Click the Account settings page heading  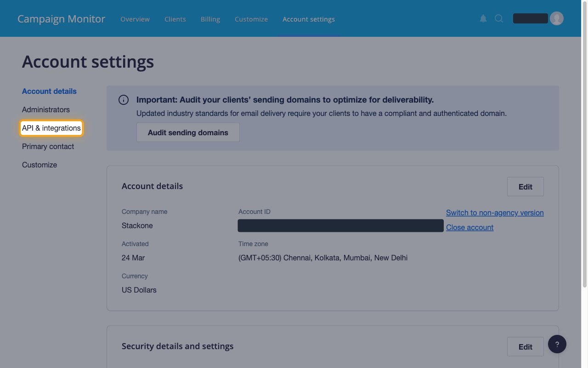tap(88, 62)
